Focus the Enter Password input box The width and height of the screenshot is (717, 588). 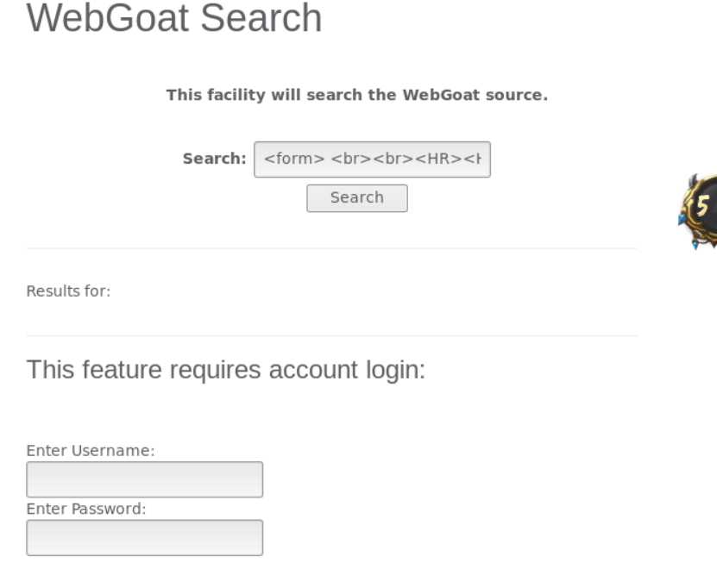click(144, 538)
